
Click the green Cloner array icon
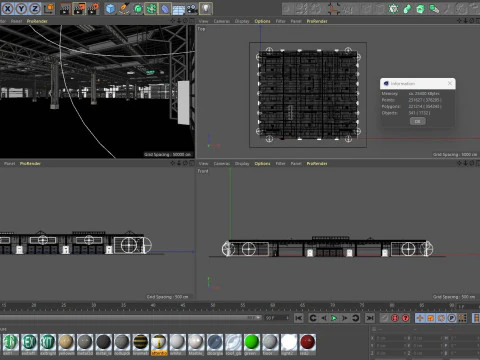pyautogui.click(x=151, y=9)
